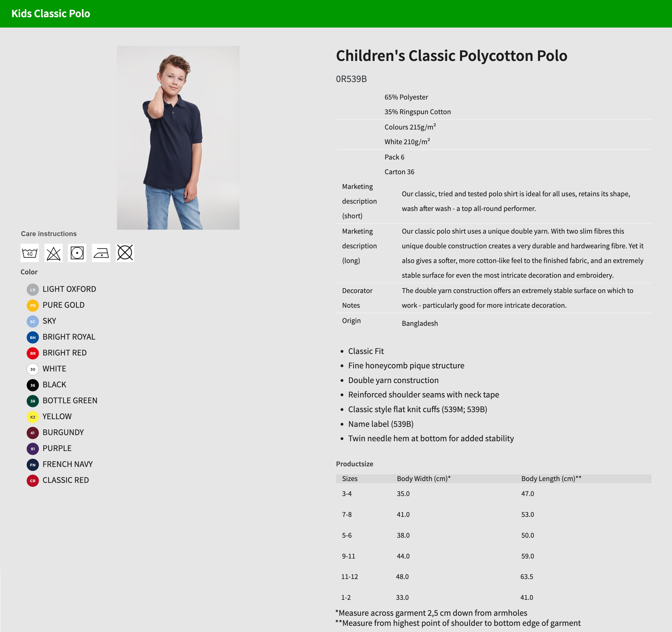
Task: Select the Light Oxford color swatch
Action: (x=33, y=290)
